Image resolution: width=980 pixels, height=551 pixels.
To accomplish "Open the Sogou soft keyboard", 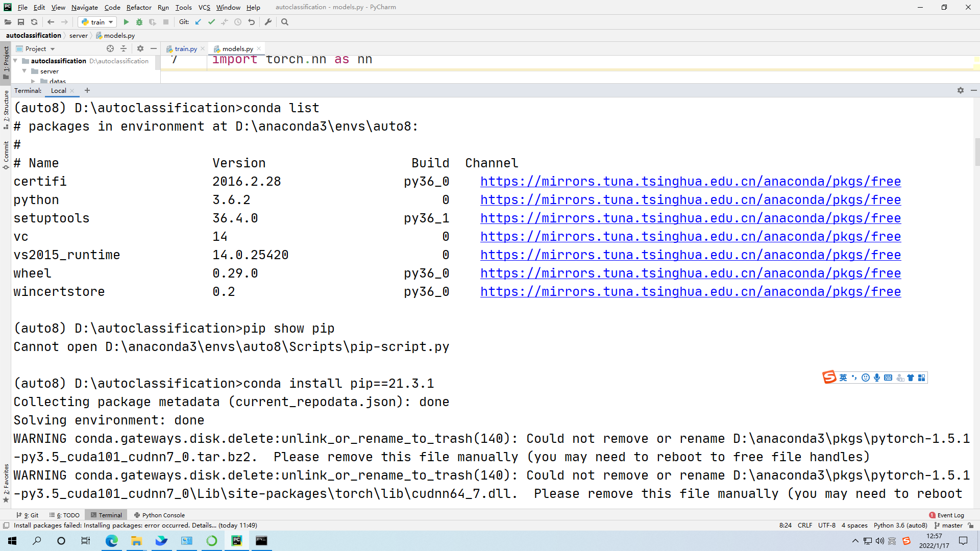I will coord(888,378).
